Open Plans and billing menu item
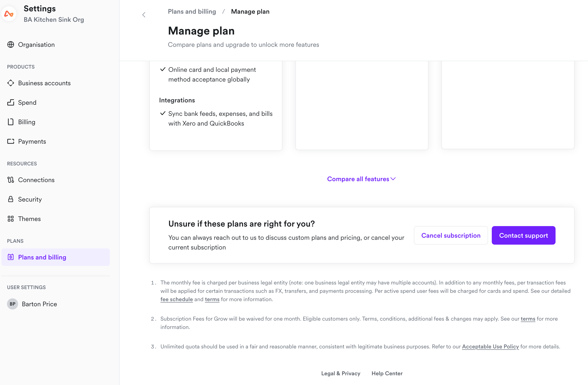The width and height of the screenshot is (588, 385). pos(56,257)
